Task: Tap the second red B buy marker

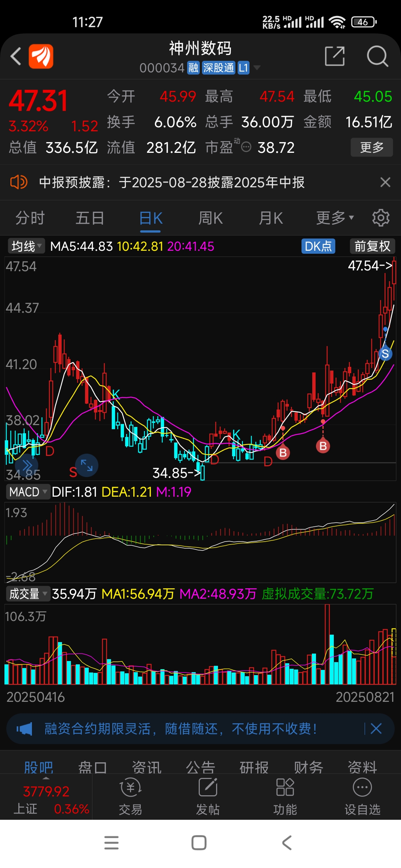Action: click(x=323, y=446)
